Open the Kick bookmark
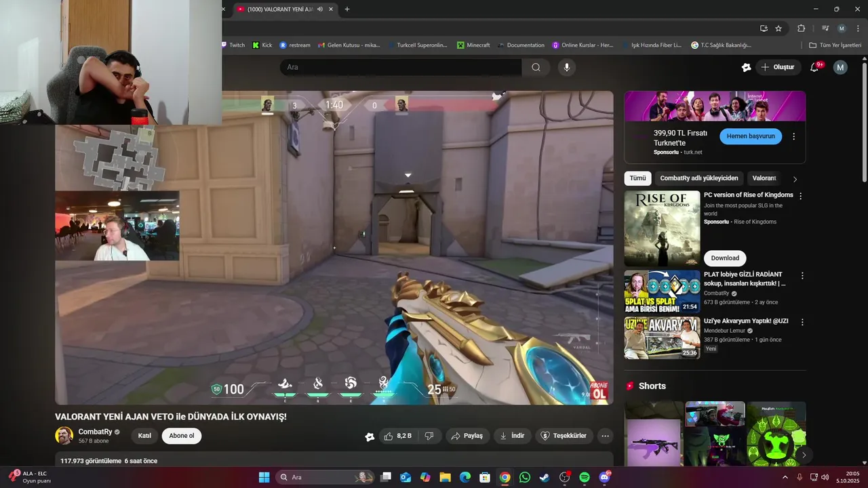This screenshot has height=488, width=868. pos(262,45)
